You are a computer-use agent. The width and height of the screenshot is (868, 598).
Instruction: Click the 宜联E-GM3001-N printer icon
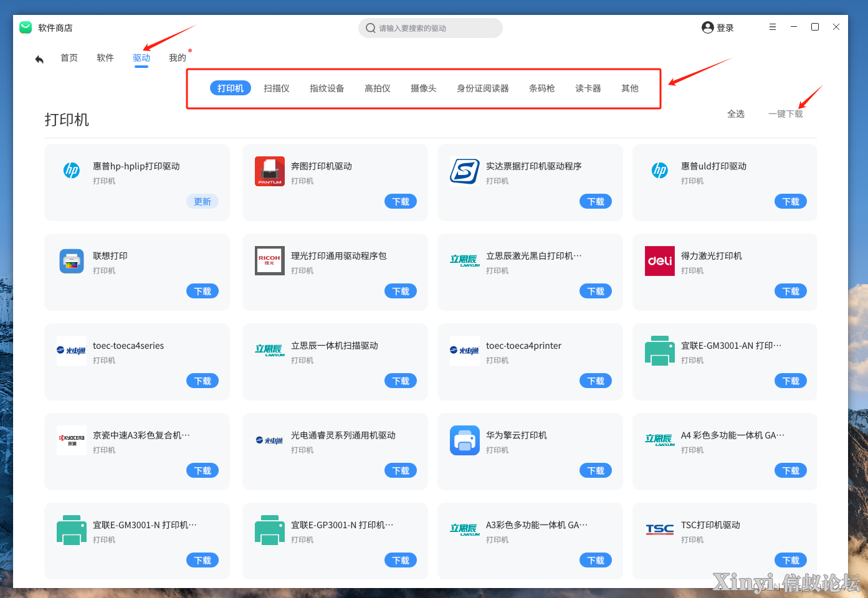click(x=72, y=530)
